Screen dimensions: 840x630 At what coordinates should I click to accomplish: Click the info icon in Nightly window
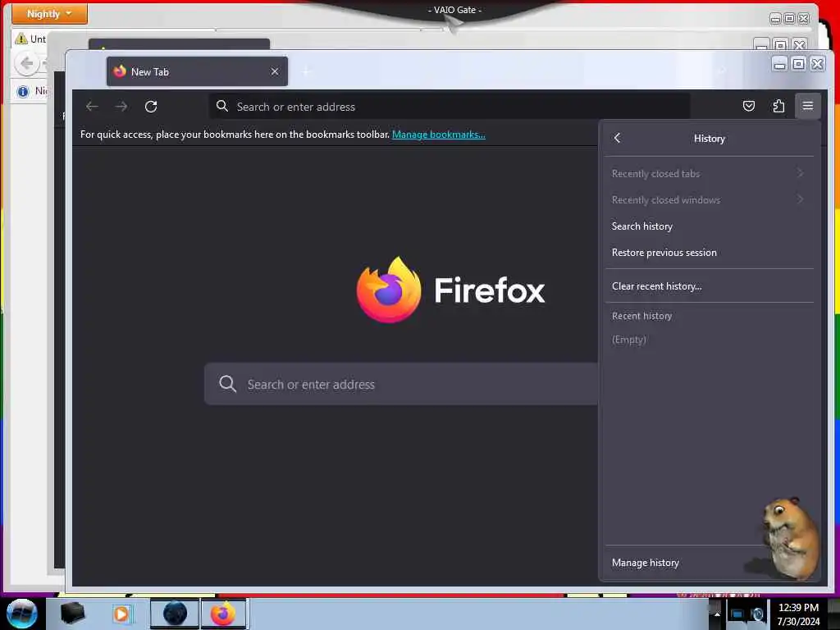22,92
